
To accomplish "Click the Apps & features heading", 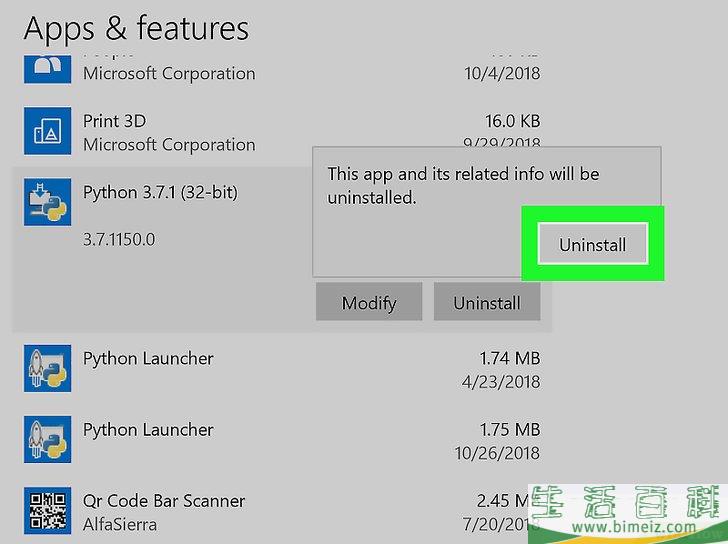I will point(136,29).
